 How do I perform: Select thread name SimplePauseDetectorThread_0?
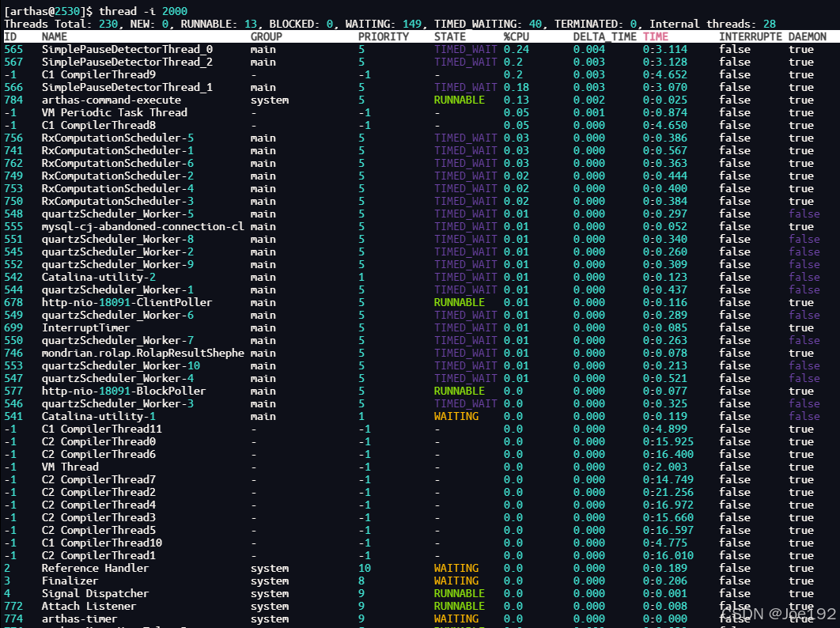tap(127, 49)
